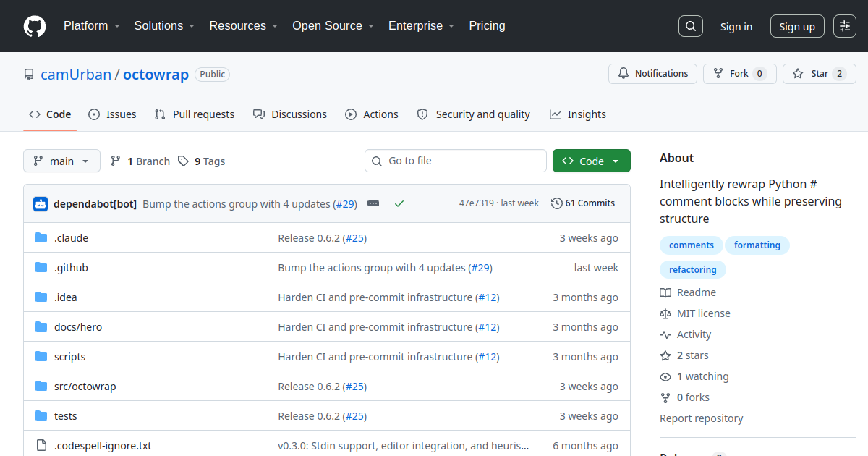
Task: Switch to Security and quality tab
Action: (x=474, y=114)
